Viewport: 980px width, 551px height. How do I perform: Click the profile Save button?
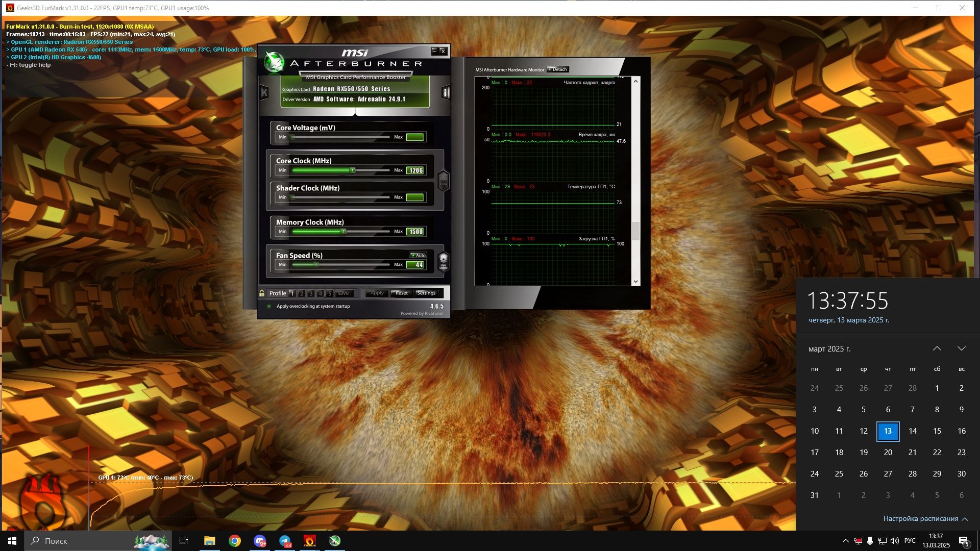coord(344,293)
